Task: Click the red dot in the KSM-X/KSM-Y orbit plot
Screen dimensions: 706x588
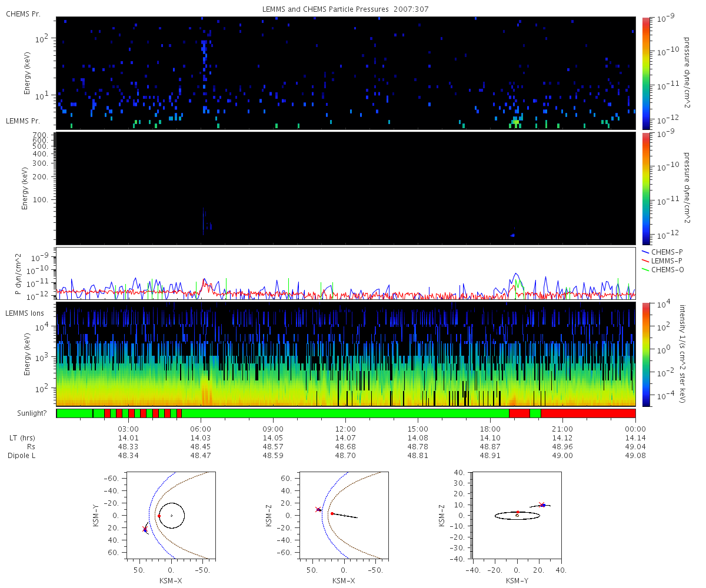Action: pyautogui.click(x=159, y=516)
